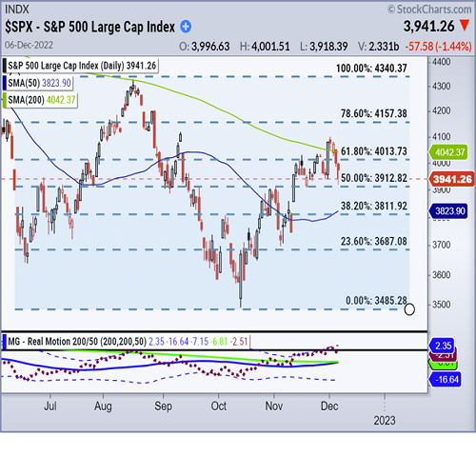This screenshot has width=476, height=476.
Task: Click the volume value V: 2.331b
Action: (x=378, y=47)
